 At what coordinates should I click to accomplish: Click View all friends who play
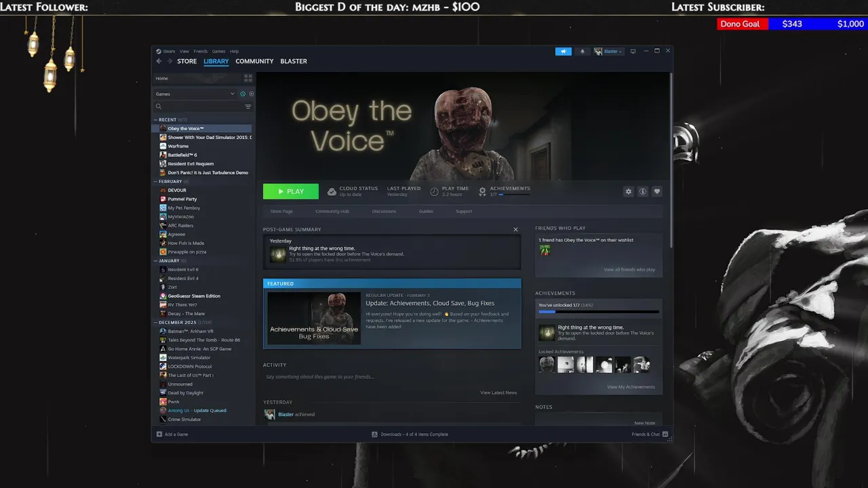coord(629,270)
